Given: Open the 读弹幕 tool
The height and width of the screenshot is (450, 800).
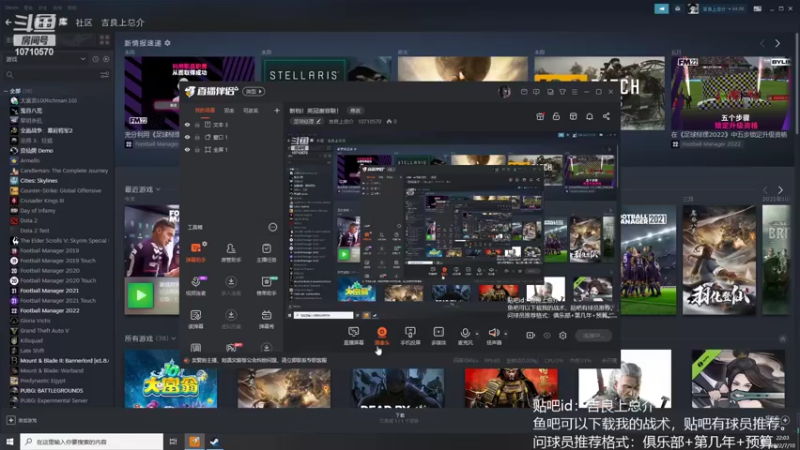Looking at the screenshot, I should point(196,319).
